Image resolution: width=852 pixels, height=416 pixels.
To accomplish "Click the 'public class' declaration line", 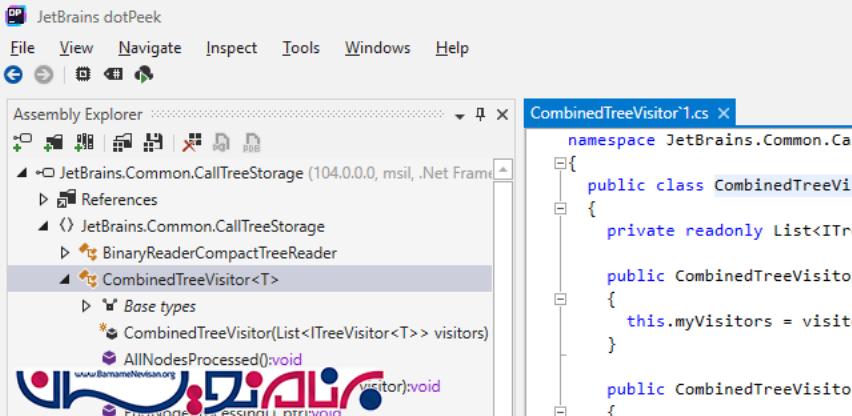I will (x=719, y=186).
